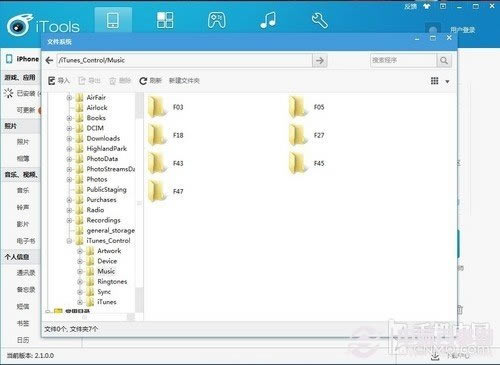
Task: Open the game controller section icon
Action: click(x=217, y=20)
